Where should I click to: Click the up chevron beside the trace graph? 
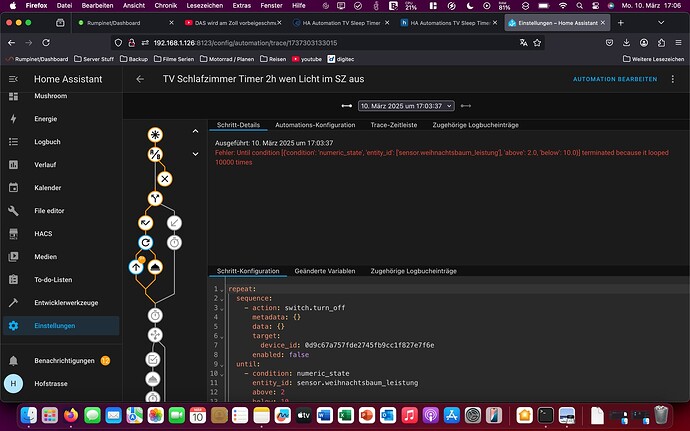195,131
